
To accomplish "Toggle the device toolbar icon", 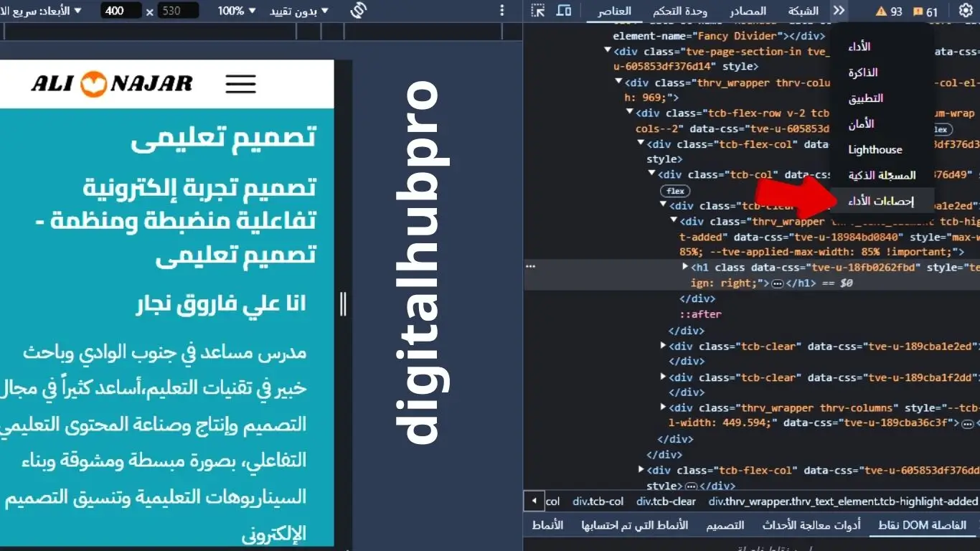I will (564, 11).
